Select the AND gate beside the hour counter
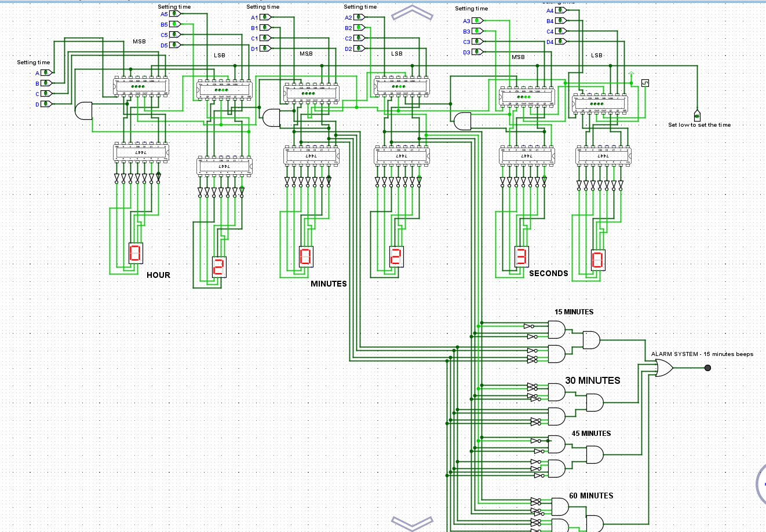The image size is (766, 532). click(x=84, y=111)
